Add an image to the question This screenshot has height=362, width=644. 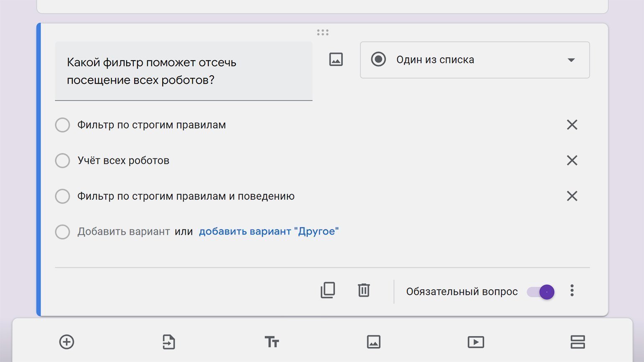coord(336,59)
